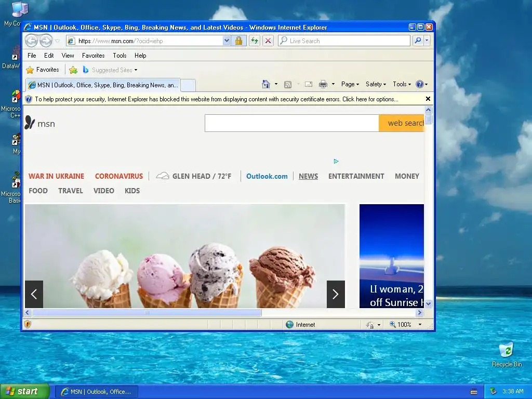Click the Help question mark icon
The width and height of the screenshot is (532, 399).
click(420, 84)
